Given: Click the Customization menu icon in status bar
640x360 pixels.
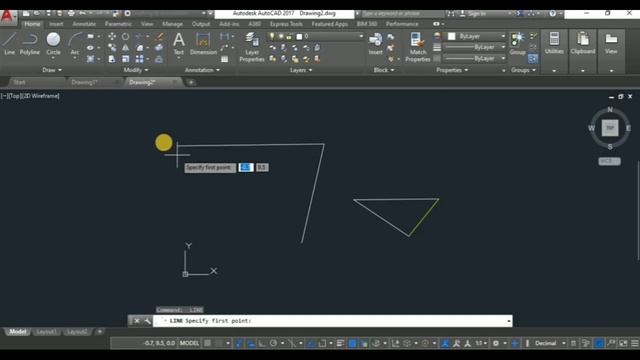Looking at the screenshot, I should [635, 343].
